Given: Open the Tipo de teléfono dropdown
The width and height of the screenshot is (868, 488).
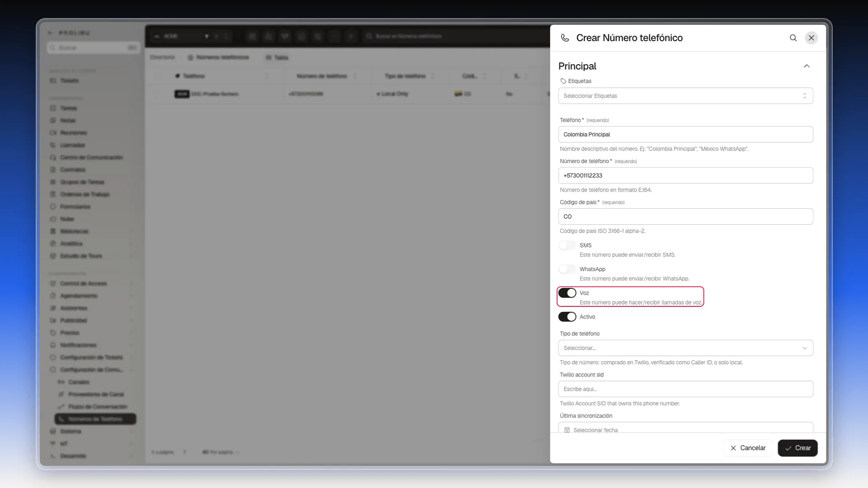Looking at the screenshot, I should (685, 348).
